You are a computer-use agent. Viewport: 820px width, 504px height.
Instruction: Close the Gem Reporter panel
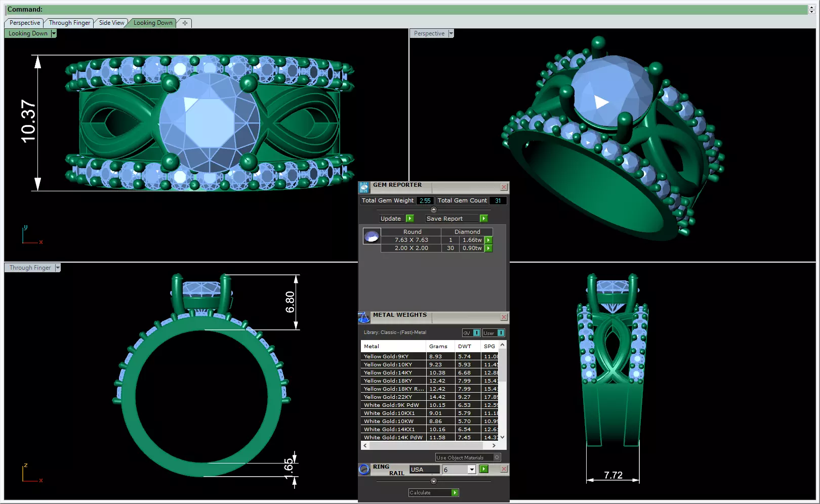click(504, 187)
